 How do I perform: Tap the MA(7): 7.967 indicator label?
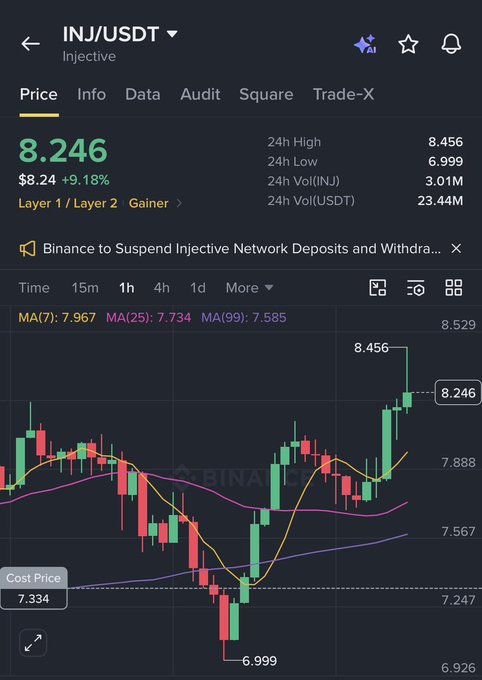pyautogui.click(x=57, y=317)
